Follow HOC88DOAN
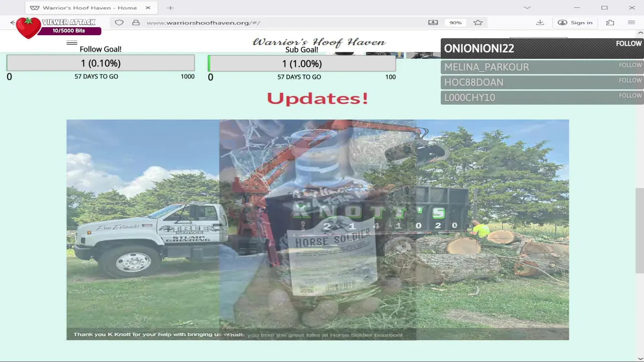This screenshot has height=362, width=644. (630, 80)
